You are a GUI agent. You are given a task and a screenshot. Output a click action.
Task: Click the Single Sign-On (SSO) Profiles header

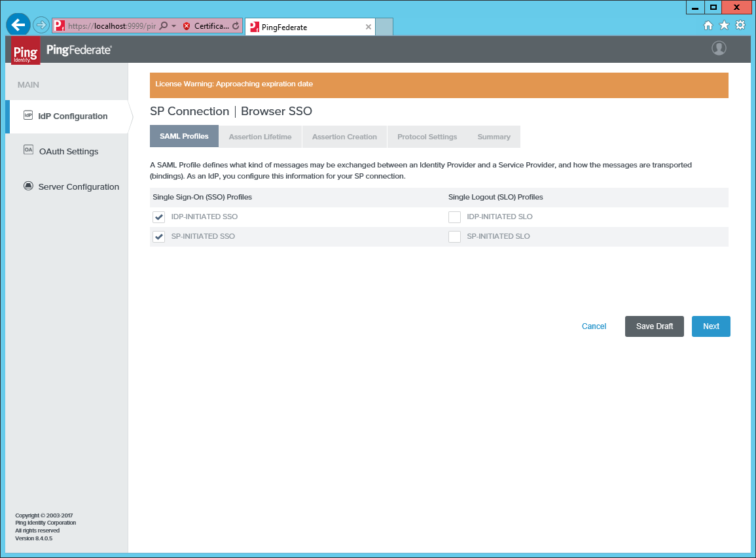click(x=202, y=197)
